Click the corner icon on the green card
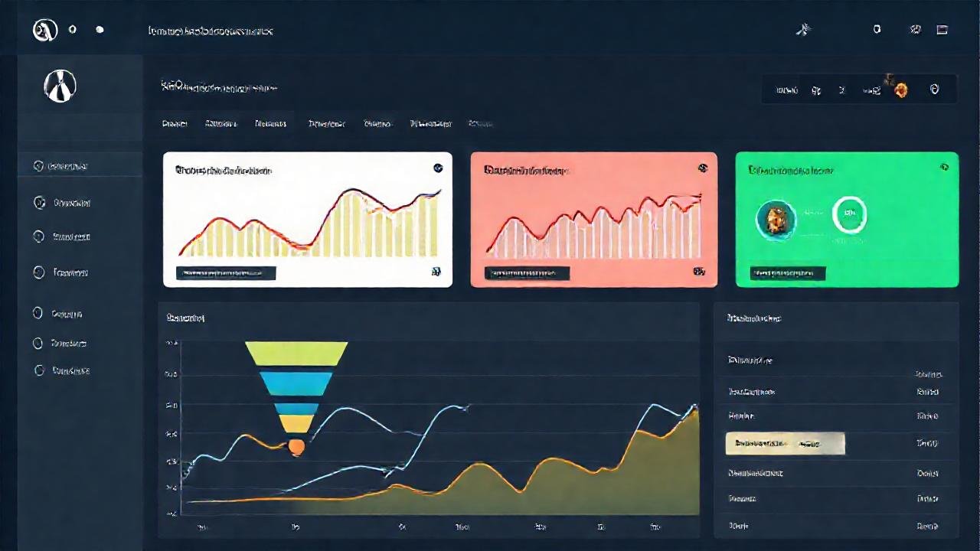The width and height of the screenshot is (980, 551). pyautogui.click(x=944, y=166)
